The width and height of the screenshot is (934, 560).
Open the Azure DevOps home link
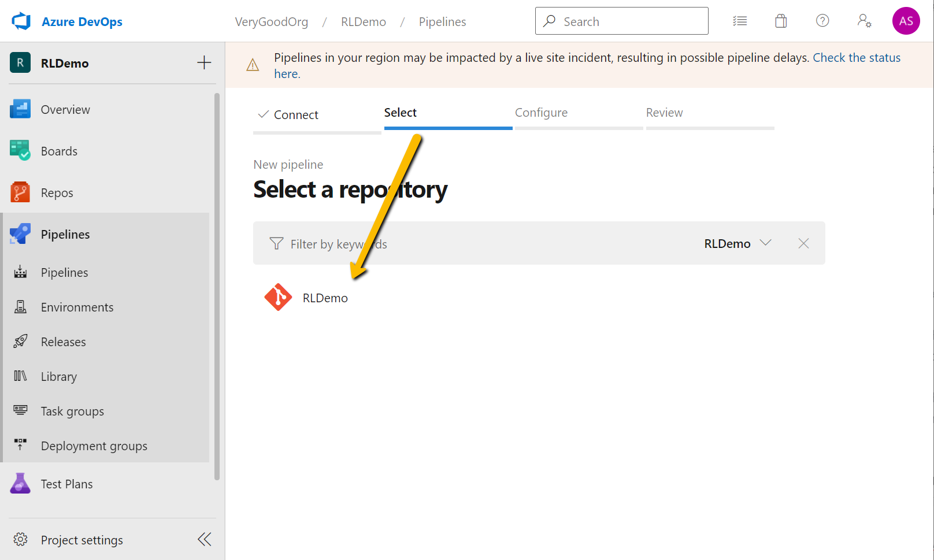(82, 21)
